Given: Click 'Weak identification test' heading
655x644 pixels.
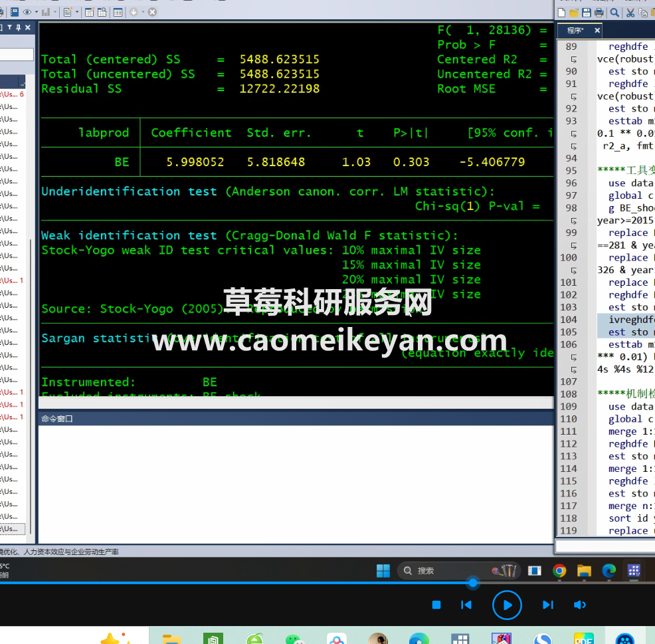Looking at the screenshot, I should pos(129,236).
